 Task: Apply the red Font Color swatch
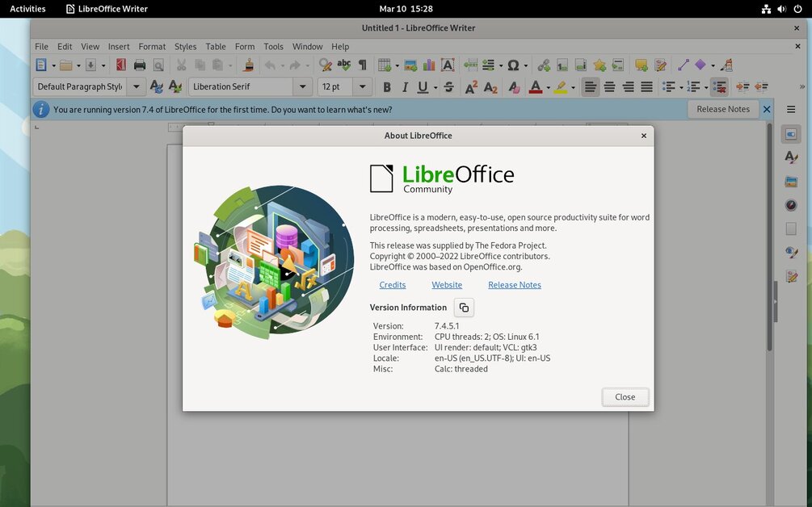(x=536, y=87)
